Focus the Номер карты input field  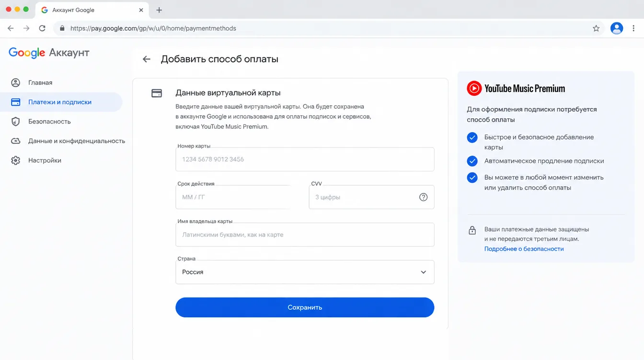[x=305, y=159]
